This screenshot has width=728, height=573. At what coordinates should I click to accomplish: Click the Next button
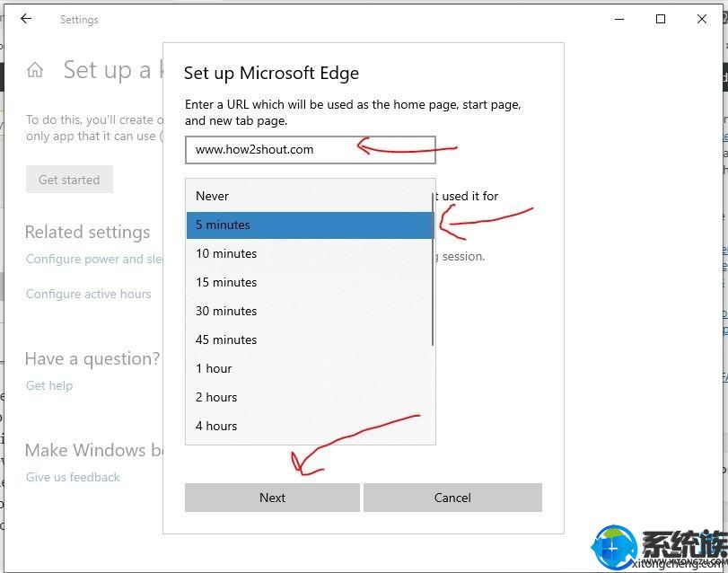coord(272,498)
